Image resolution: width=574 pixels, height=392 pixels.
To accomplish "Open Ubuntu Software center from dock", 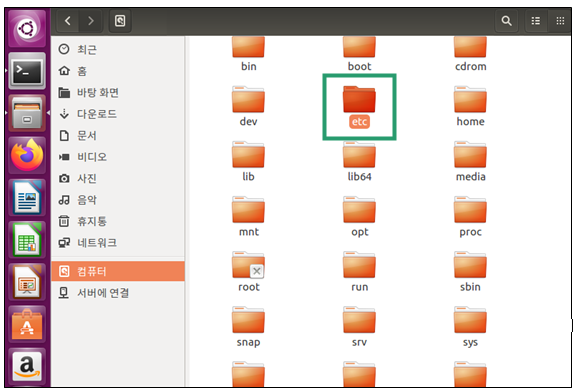I will (27, 324).
